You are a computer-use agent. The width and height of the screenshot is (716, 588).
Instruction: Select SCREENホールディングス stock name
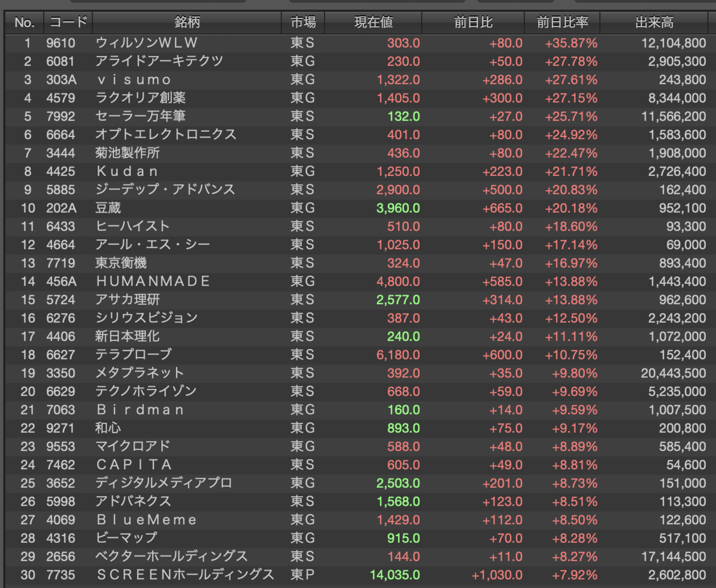184,575
